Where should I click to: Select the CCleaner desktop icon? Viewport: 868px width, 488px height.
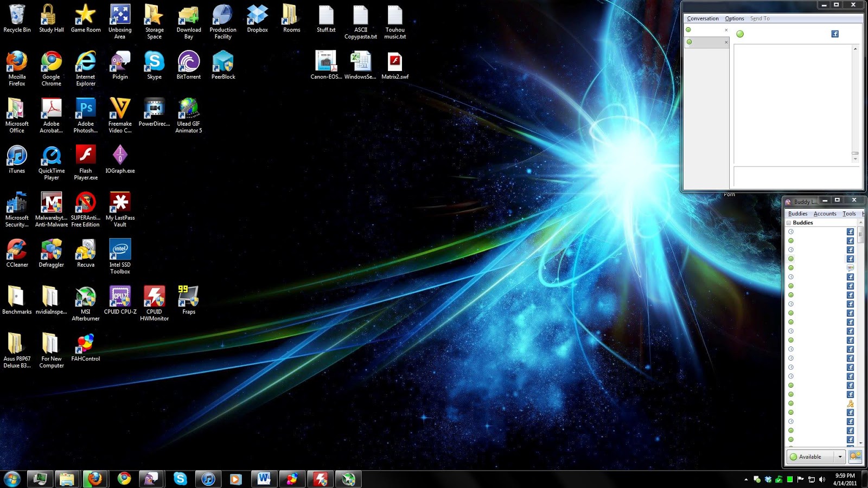pyautogui.click(x=17, y=253)
